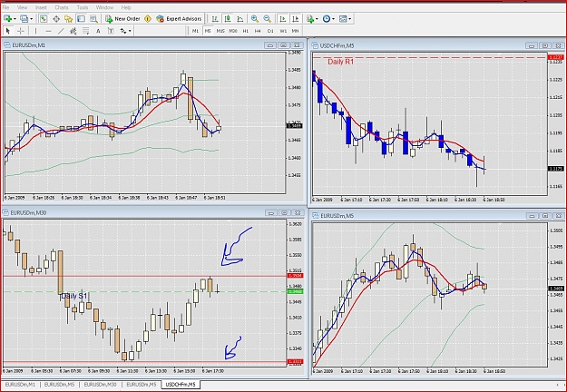Screen dimensions: 567x392
Task: Open the Tools menu
Action: [83, 7]
